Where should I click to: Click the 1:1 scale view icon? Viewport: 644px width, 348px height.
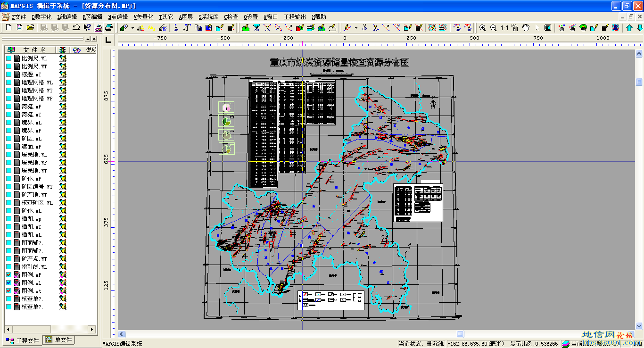click(x=504, y=28)
